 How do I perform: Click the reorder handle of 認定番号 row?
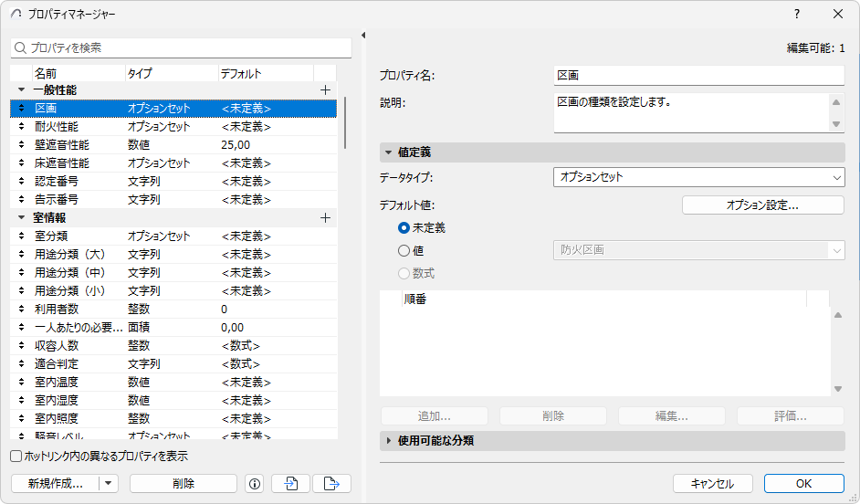[x=21, y=181]
